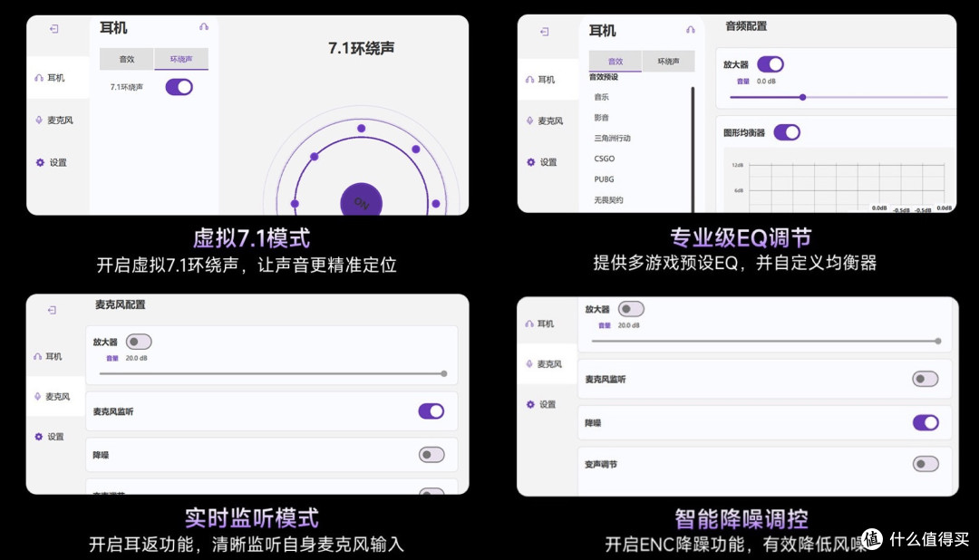The image size is (979, 560).
Task: Open 设置 gear item in 实时监听模式 panel
Action: [49, 437]
